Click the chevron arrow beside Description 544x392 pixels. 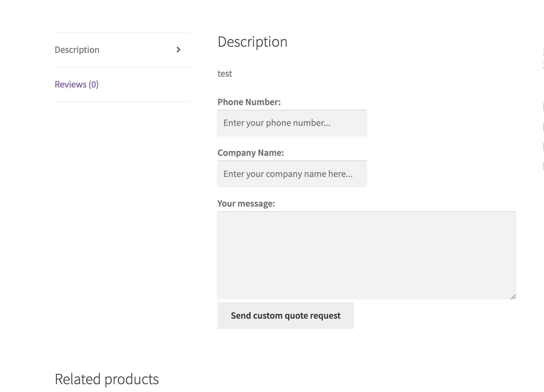click(178, 50)
